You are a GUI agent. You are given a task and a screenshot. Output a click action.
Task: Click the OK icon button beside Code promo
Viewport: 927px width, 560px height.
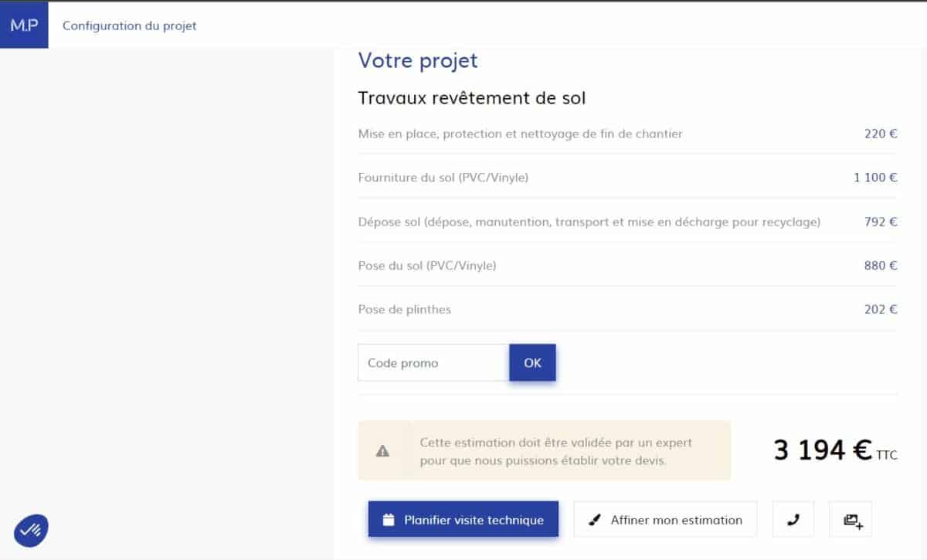(x=532, y=362)
